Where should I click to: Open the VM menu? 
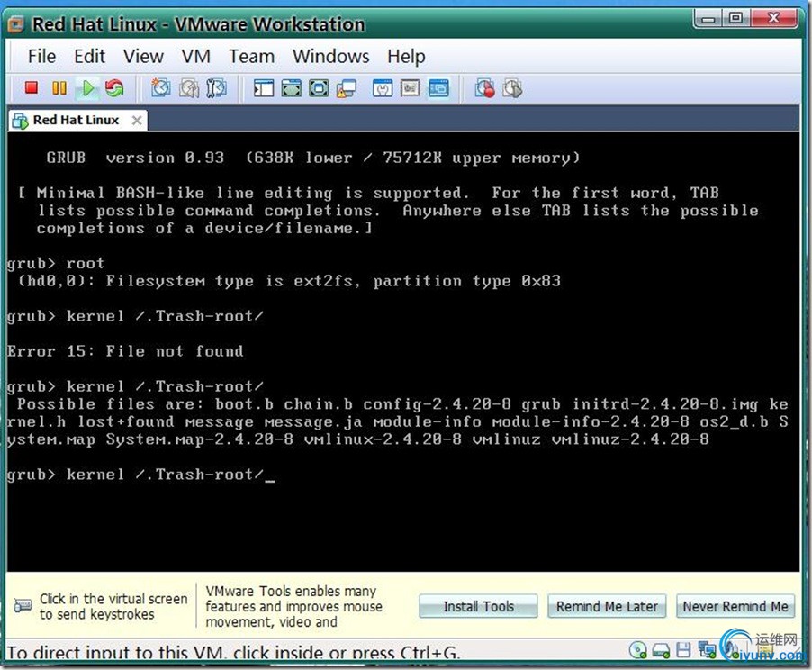pos(195,56)
